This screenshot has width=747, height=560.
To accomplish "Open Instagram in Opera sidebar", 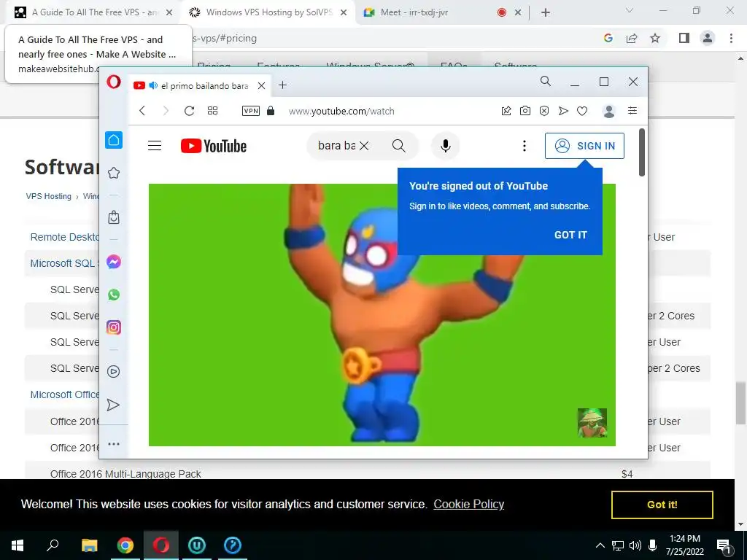I will (113, 327).
